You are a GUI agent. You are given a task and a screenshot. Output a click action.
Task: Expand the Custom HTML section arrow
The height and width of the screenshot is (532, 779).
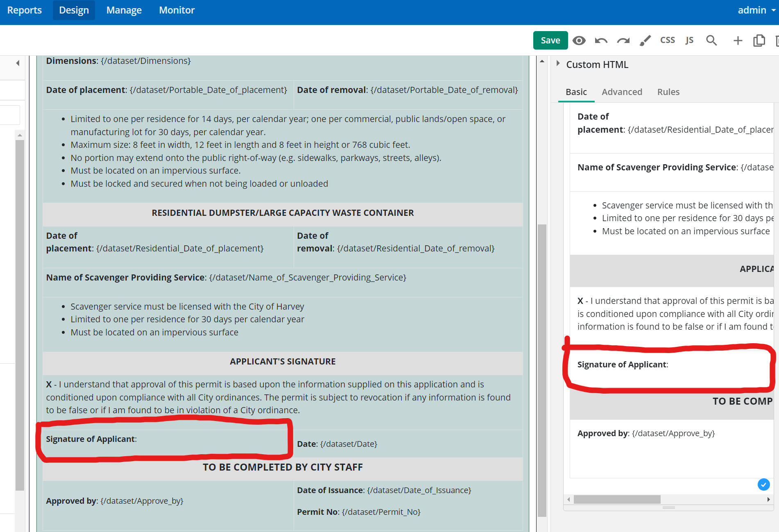coord(558,64)
